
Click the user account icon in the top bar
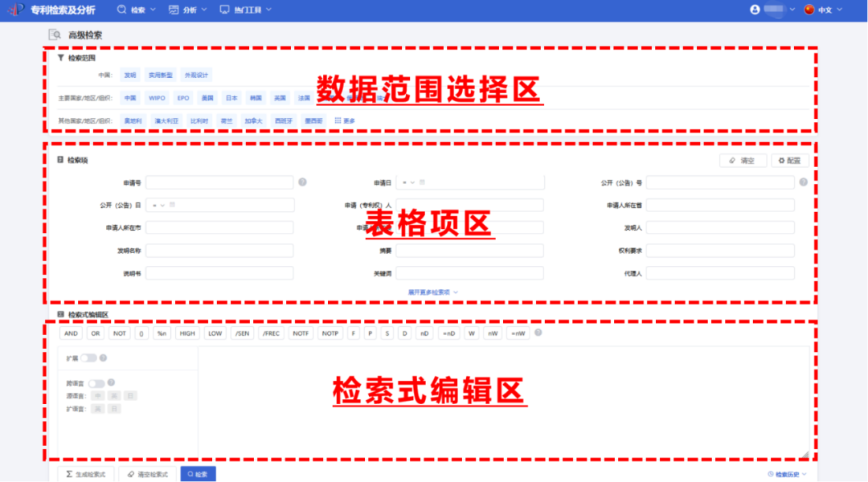[x=754, y=10]
